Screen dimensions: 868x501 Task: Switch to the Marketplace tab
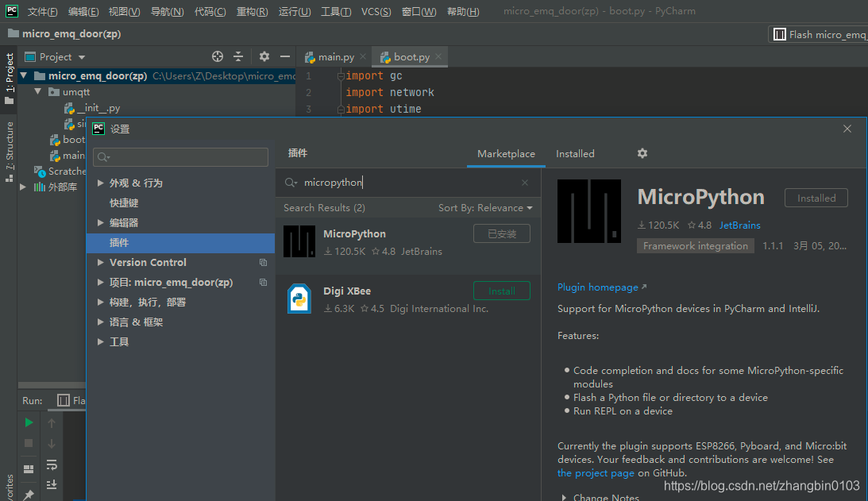pos(506,154)
